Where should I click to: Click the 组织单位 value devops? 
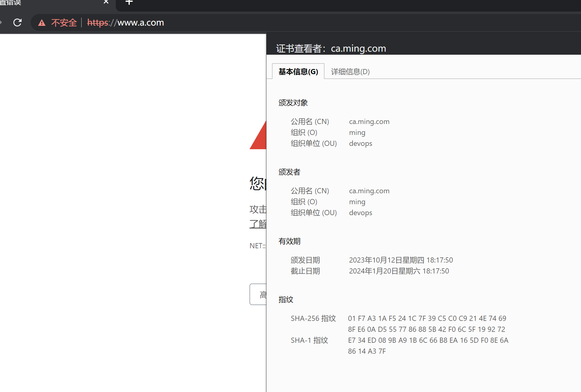(361, 143)
